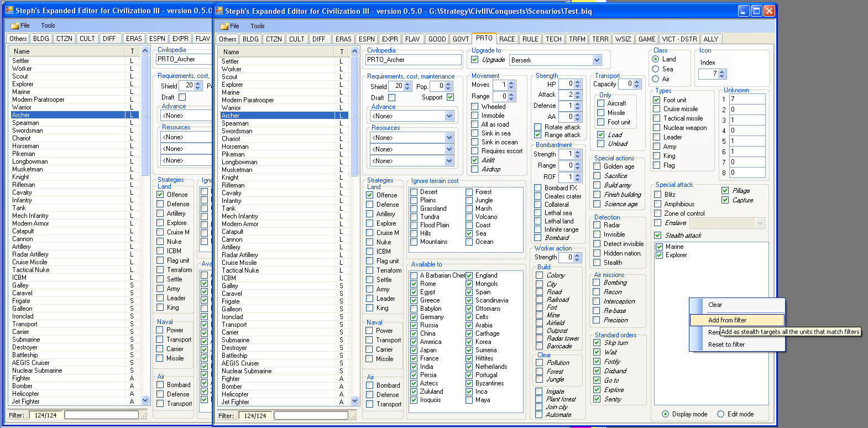Toggle Rome in Available to list
This screenshot has height=428, width=868.
point(414,284)
